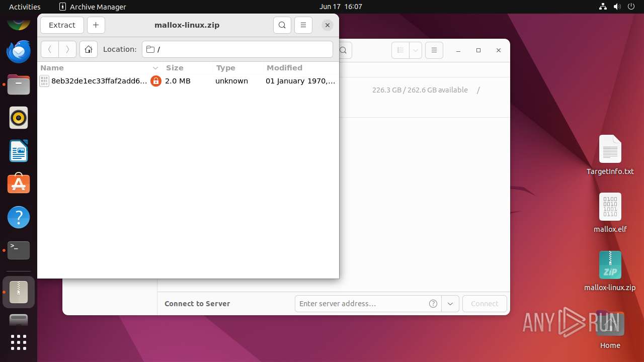Viewport: 644px width, 362px height.
Task: Toggle sort direction arrow in Name column
Action: (155, 68)
